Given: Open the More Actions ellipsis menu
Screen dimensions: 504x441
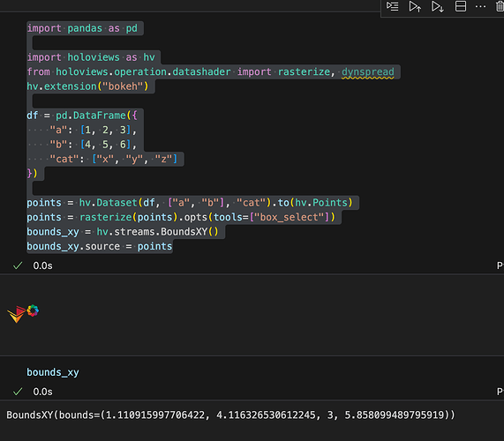Looking at the screenshot, I should pos(480,6).
